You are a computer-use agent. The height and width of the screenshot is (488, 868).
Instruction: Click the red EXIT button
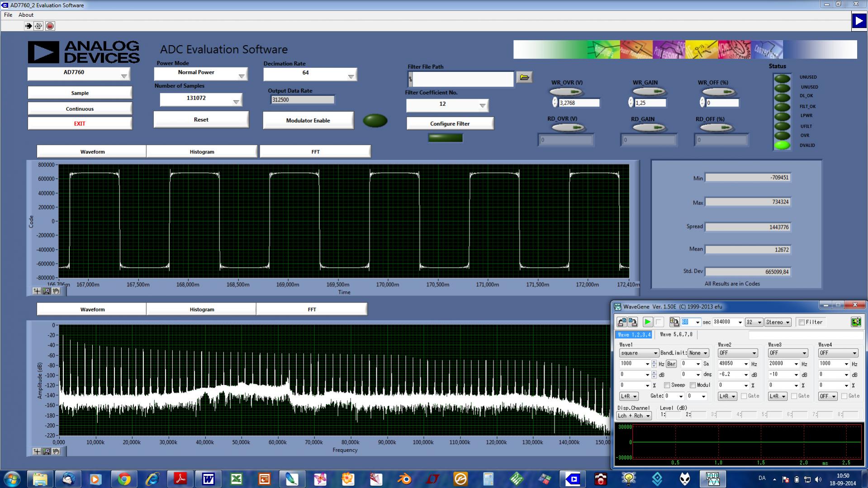click(80, 123)
